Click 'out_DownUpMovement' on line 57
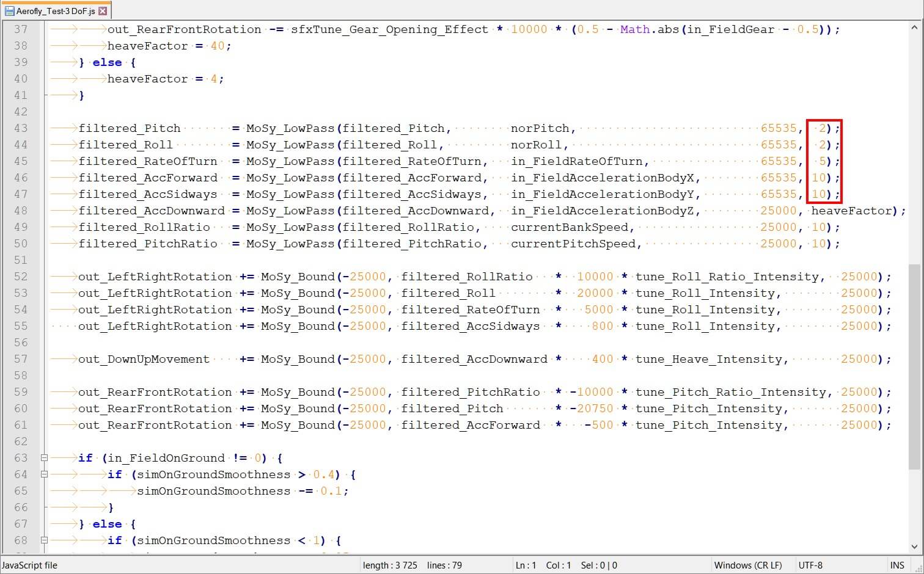 tap(144, 359)
